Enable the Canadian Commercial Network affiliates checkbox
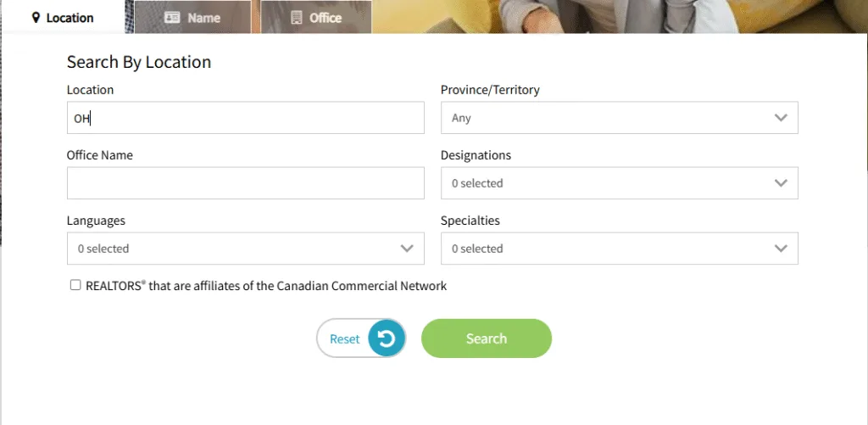The width and height of the screenshot is (868, 425). coord(75,286)
